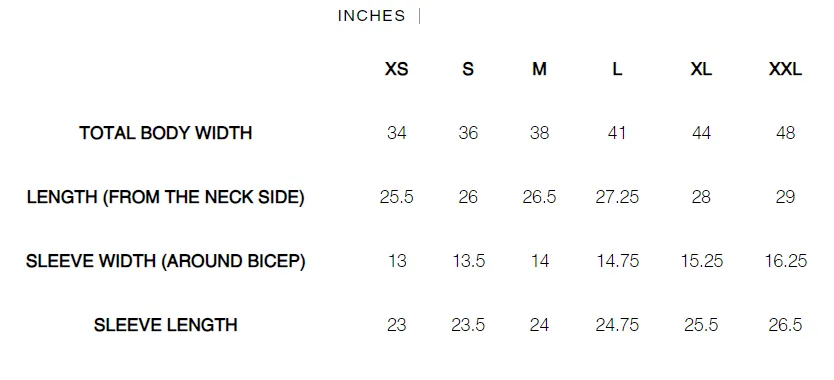Select the TOTAL BODY WIDTH row label
Image resolution: width=834 pixels, height=380 pixels.
tap(165, 133)
